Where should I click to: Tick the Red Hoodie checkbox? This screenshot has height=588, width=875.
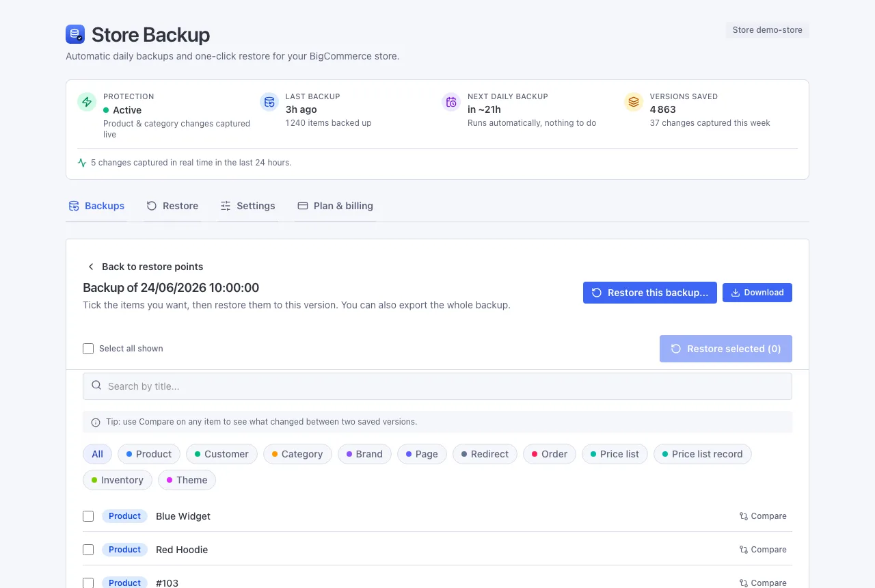(x=88, y=550)
